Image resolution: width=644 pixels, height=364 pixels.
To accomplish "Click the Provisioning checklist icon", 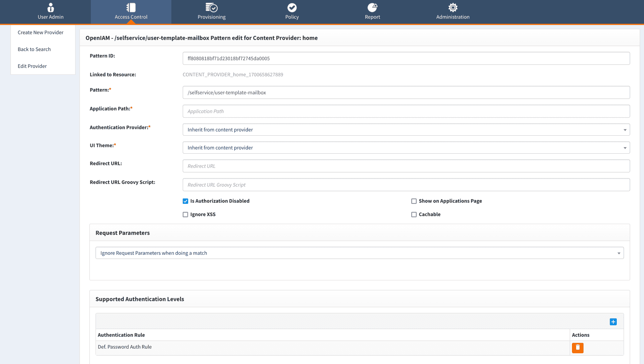I will [x=211, y=8].
